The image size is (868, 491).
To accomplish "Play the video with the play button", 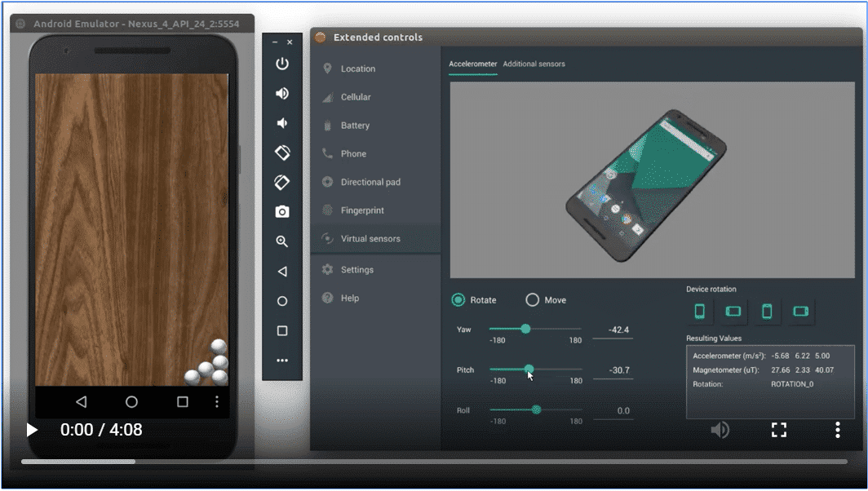I will pyautogui.click(x=32, y=430).
